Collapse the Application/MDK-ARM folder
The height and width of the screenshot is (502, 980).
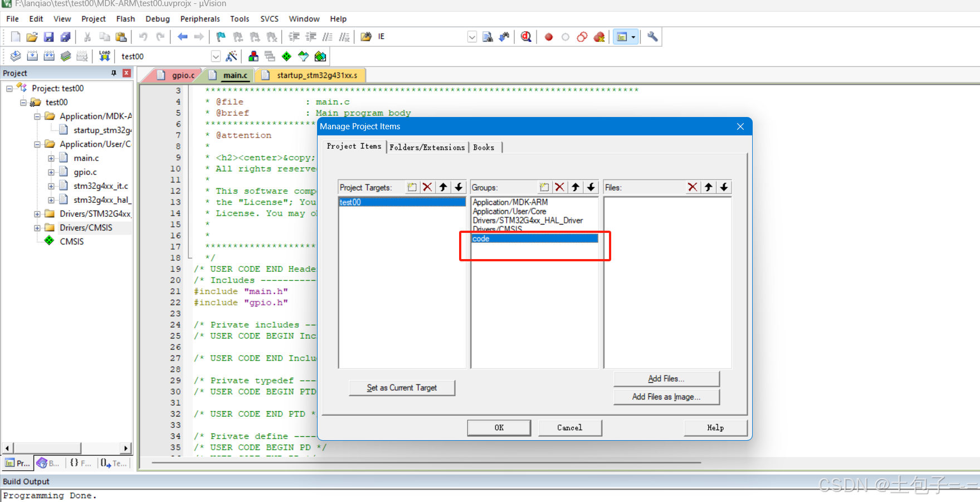click(x=37, y=116)
